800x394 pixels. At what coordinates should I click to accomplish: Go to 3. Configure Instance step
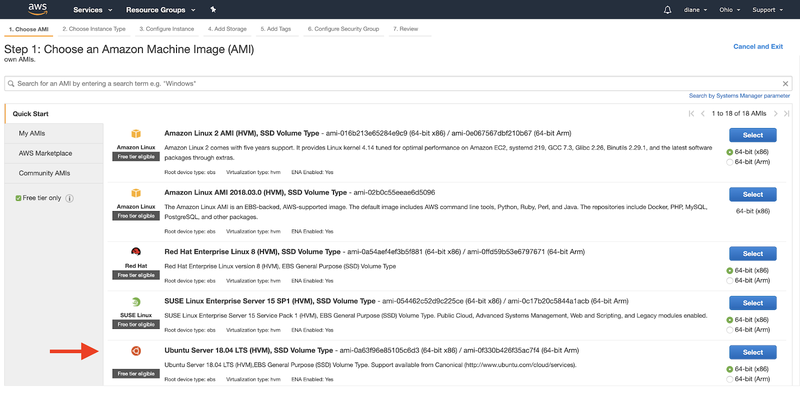point(167,29)
